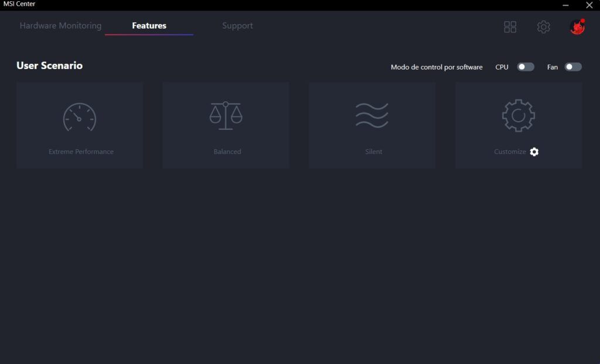Open Customize settings via small white gear
The image size is (600, 364).
[x=534, y=152]
